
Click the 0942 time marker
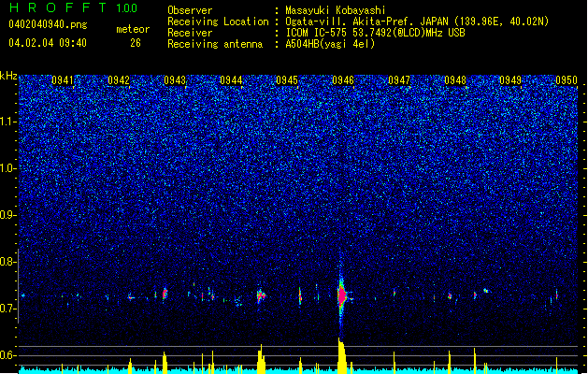tap(119, 80)
